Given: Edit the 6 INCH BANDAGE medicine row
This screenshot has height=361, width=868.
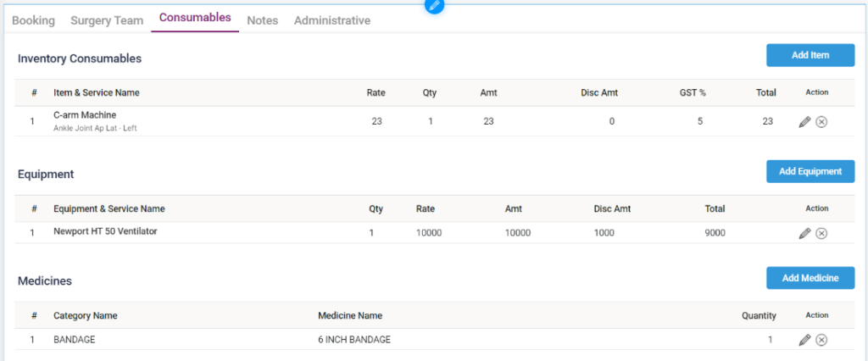Looking at the screenshot, I should pos(804,340).
